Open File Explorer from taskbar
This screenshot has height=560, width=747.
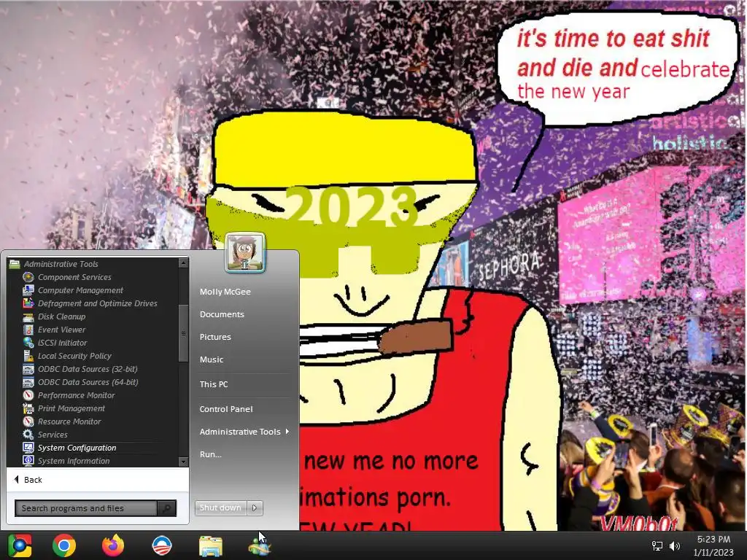211,546
